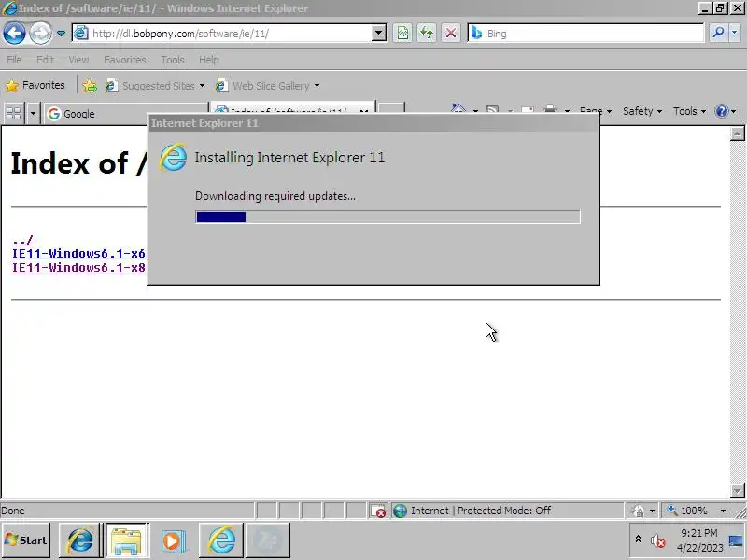Open the first Internet Explorer taskbar icon

tap(80, 540)
